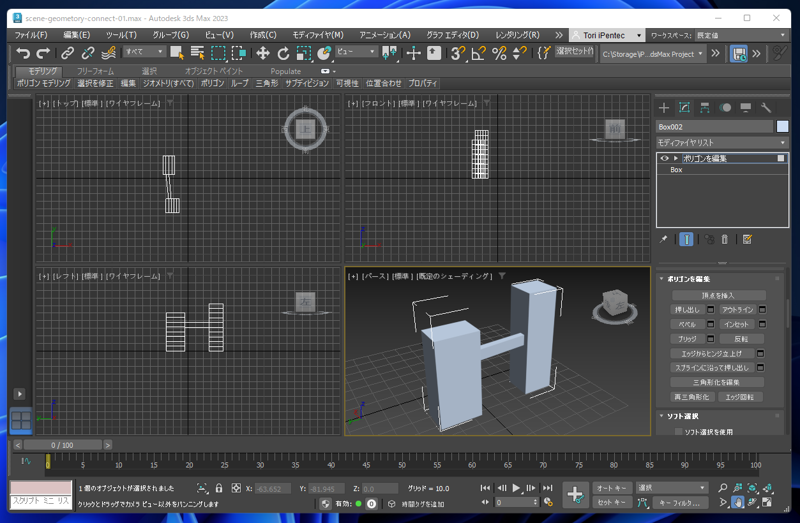The width and height of the screenshot is (800, 523).
Task: Open the モディファイヤ(M) menu
Action: point(318,35)
